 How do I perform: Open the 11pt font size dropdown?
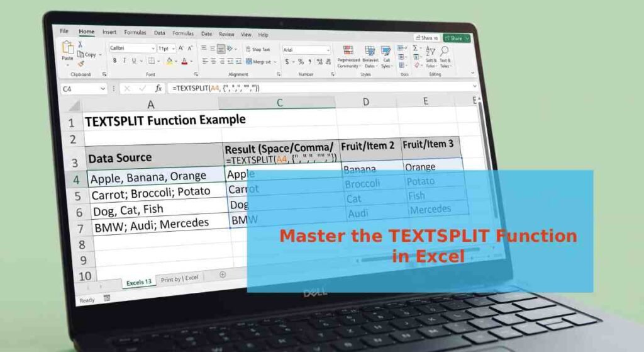[x=174, y=49]
